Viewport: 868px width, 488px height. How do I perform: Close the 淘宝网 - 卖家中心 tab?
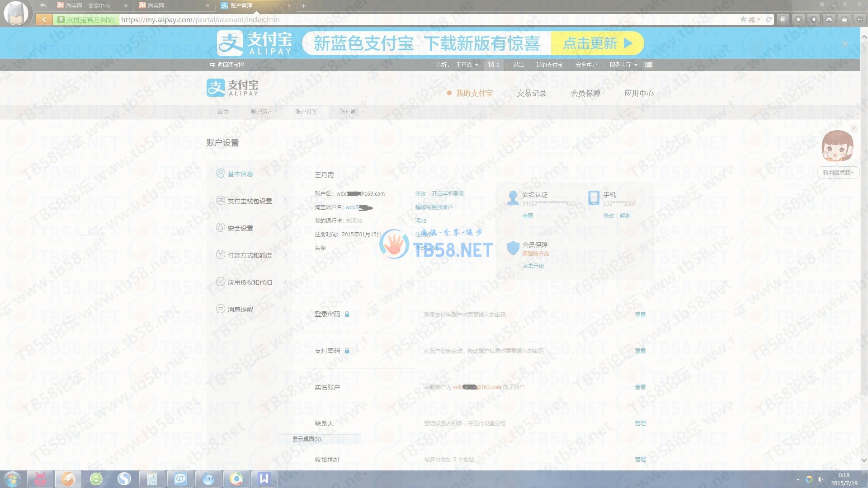126,6
